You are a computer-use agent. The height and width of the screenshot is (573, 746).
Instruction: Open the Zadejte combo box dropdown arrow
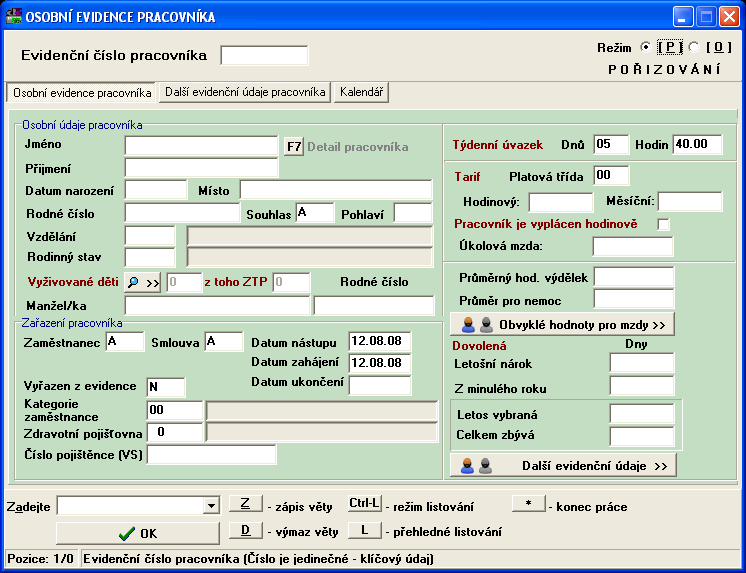[211, 506]
